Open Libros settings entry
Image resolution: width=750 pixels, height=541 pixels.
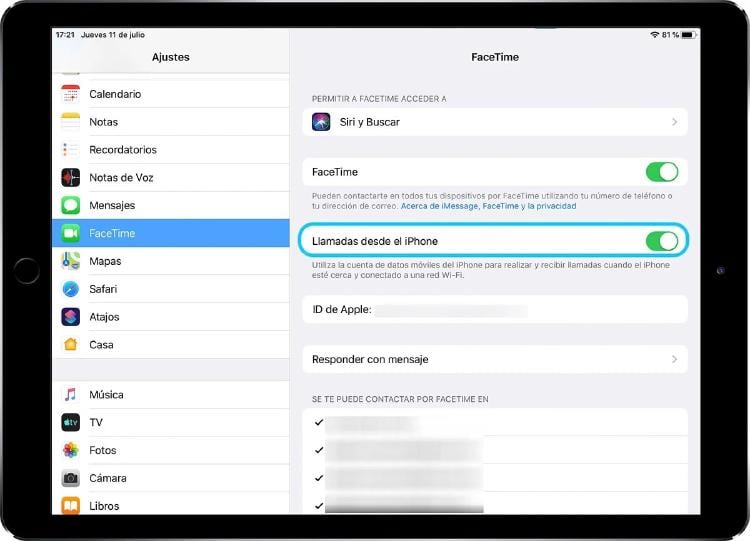point(171,504)
